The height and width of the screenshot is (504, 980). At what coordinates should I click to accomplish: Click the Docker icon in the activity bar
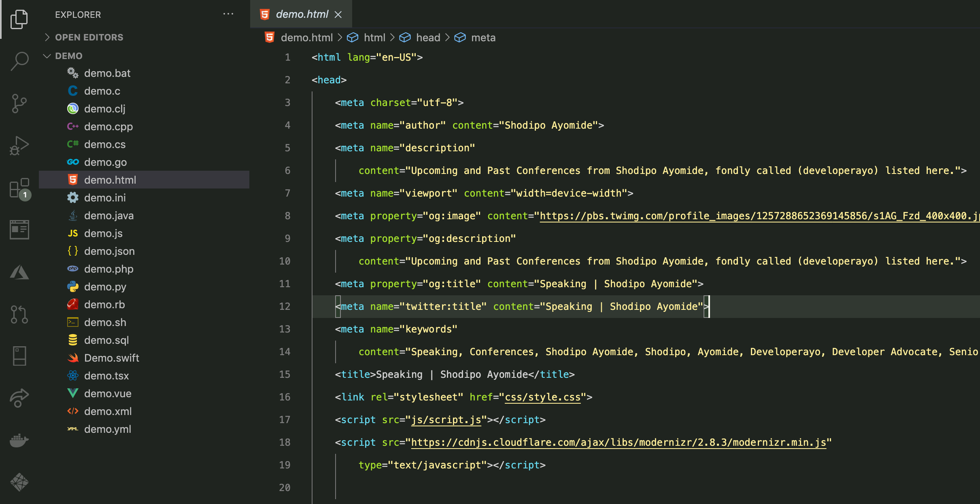[x=19, y=441]
